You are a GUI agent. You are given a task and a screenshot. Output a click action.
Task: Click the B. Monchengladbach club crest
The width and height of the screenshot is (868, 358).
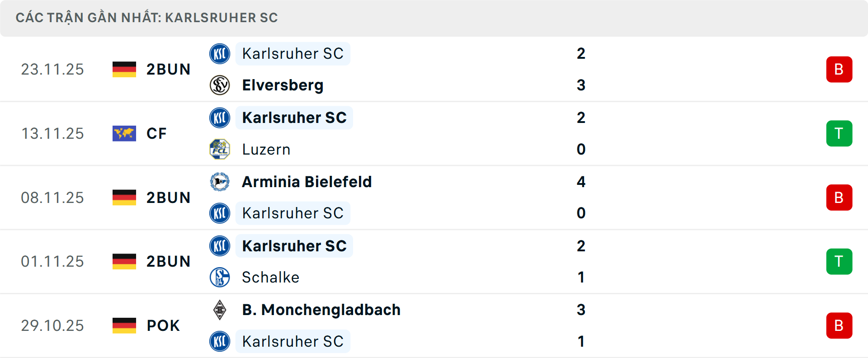point(220,310)
